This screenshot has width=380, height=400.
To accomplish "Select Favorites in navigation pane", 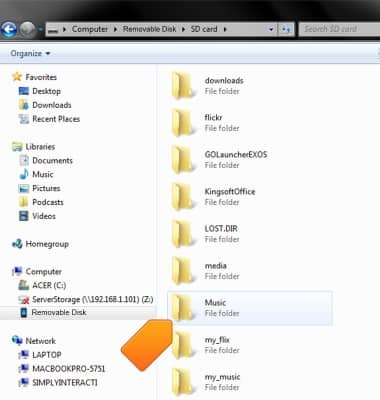I will [x=41, y=77].
